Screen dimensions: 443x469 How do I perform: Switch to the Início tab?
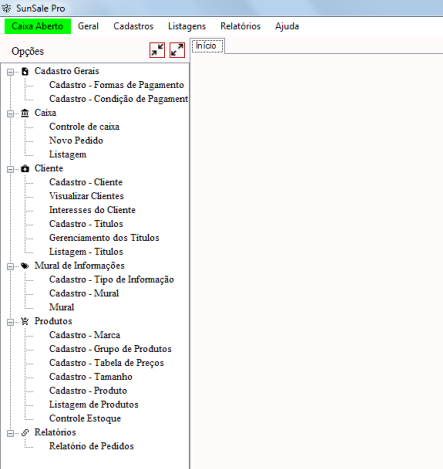(x=207, y=46)
